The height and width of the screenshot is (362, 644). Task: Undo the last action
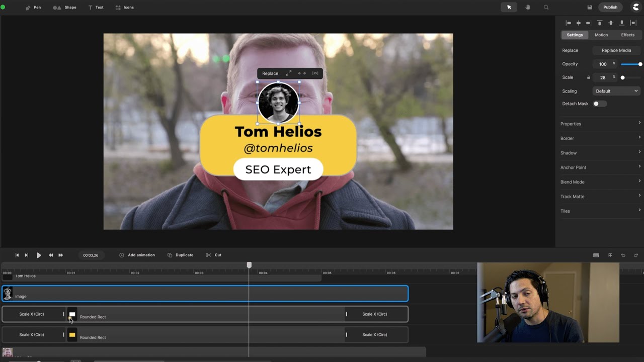point(623,255)
